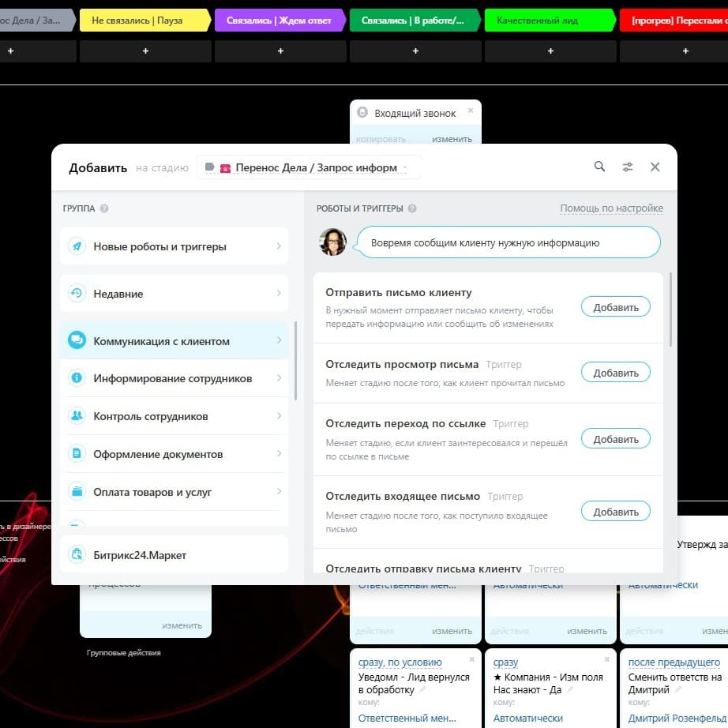Click the Битрикс24.Маркет bag icon

click(x=77, y=554)
